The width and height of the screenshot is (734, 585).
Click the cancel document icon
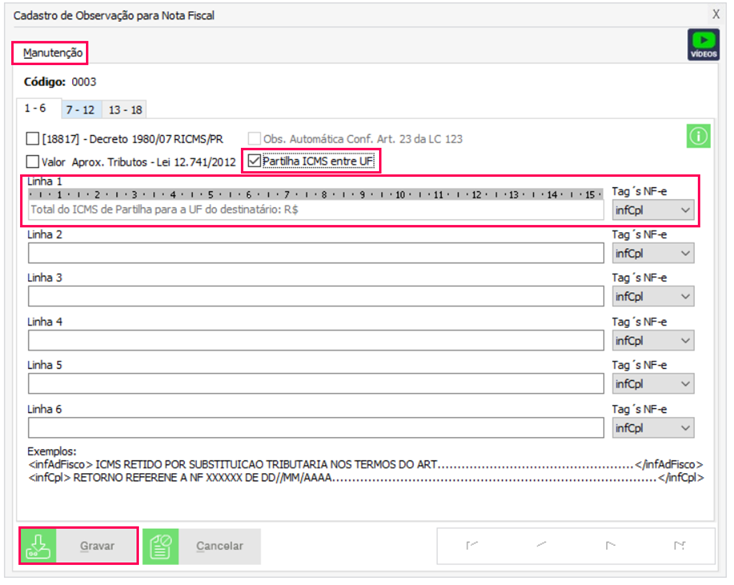161,546
